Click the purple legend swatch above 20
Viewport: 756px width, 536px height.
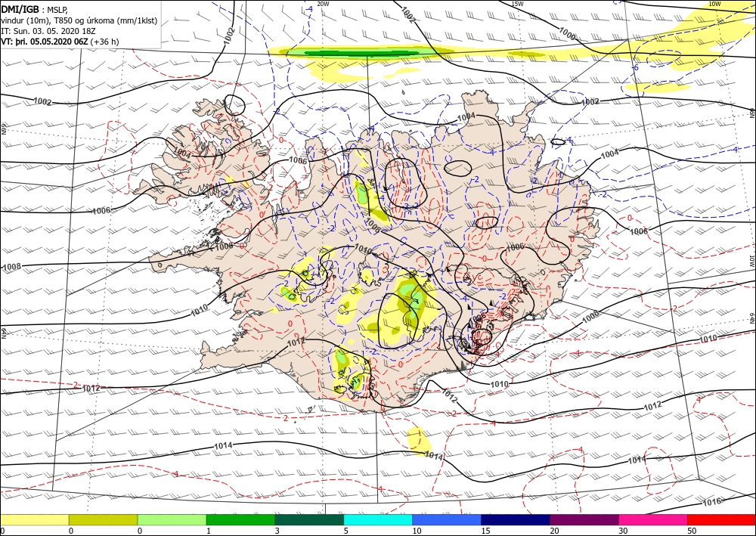tap(584, 520)
